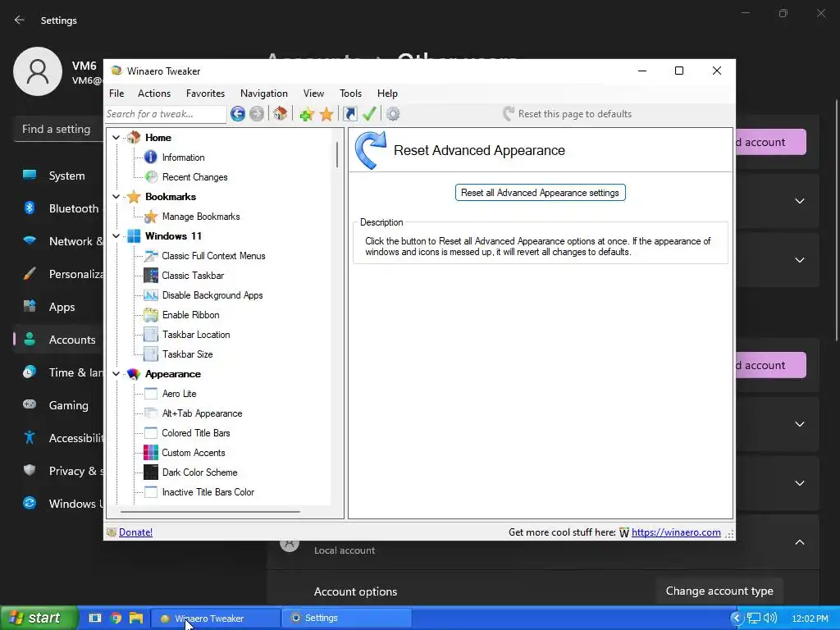Click the Classic Taskbar icon in tree

(151, 276)
